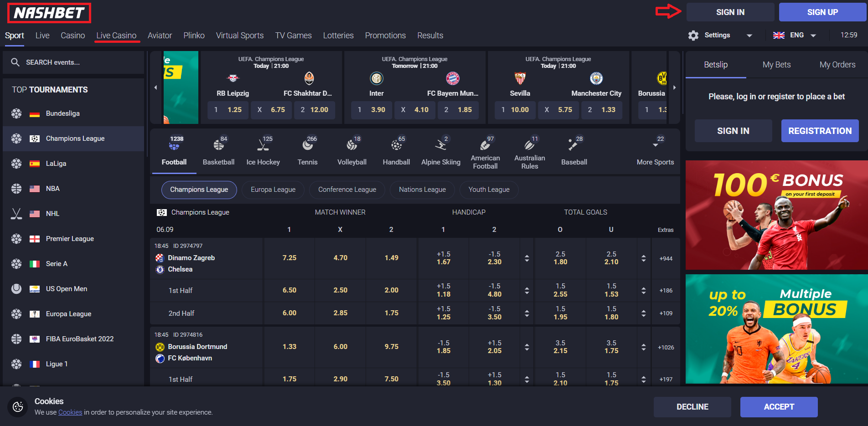Open the 100 euro bonus banner
This screenshot has height=426, width=868.
point(776,215)
